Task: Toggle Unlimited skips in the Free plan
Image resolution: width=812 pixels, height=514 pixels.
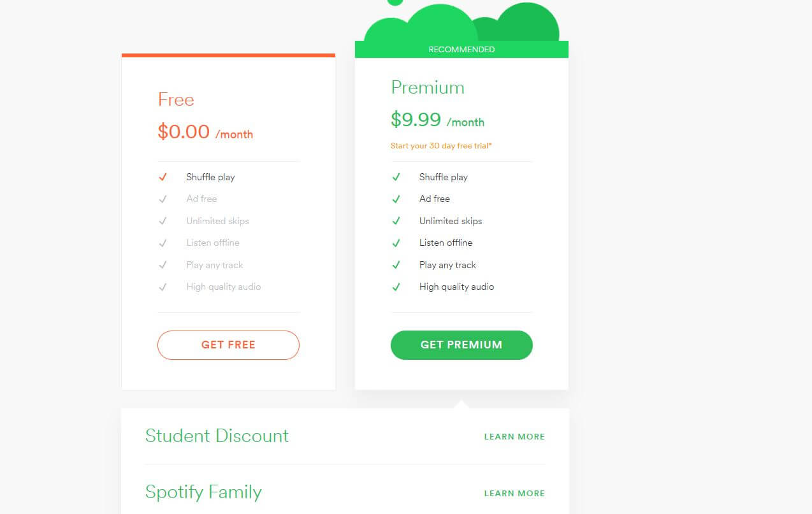Action: 164,221
